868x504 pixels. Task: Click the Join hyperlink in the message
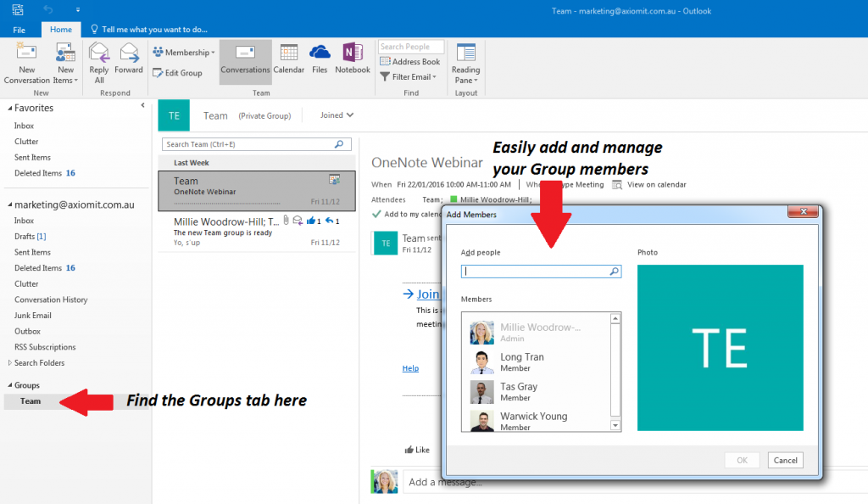click(x=426, y=294)
